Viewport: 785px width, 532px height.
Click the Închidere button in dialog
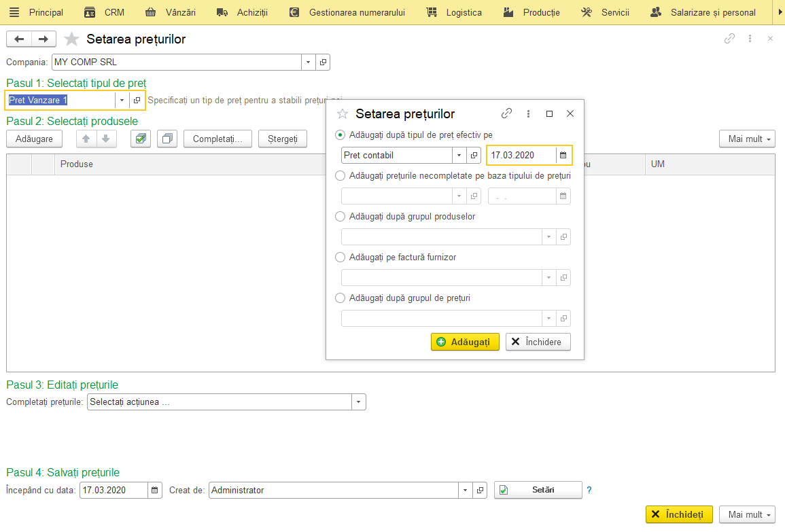coord(538,342)
